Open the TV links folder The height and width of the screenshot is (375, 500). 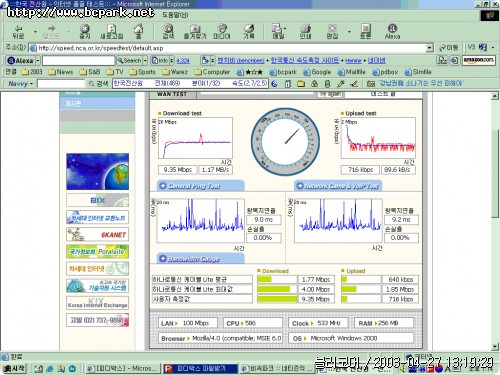tap(115, 72)
